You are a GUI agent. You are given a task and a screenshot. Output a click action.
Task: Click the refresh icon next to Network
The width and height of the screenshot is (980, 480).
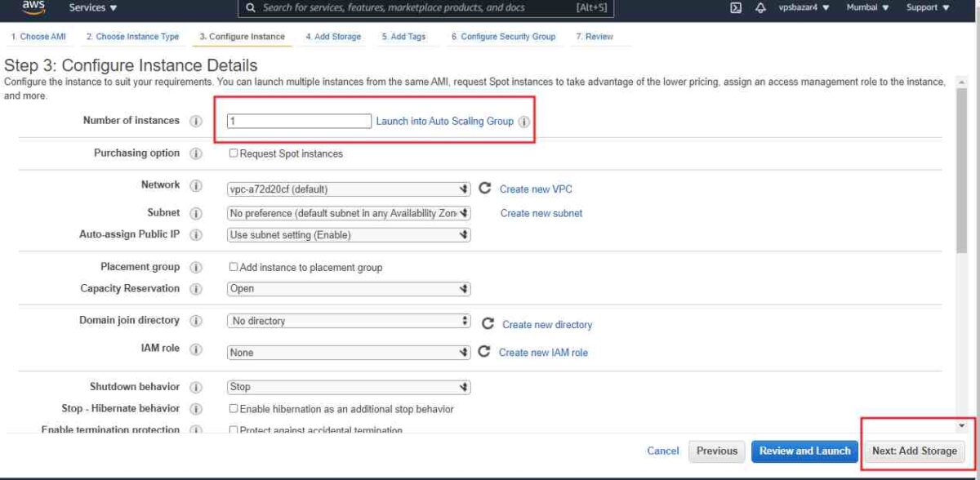click(x=484, y=189)
